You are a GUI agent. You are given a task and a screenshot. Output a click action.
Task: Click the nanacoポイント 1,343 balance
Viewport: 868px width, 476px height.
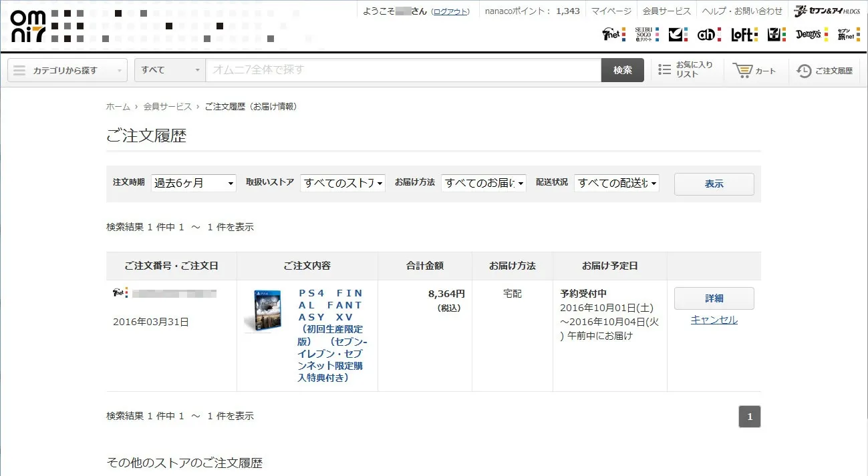point(532,11)
